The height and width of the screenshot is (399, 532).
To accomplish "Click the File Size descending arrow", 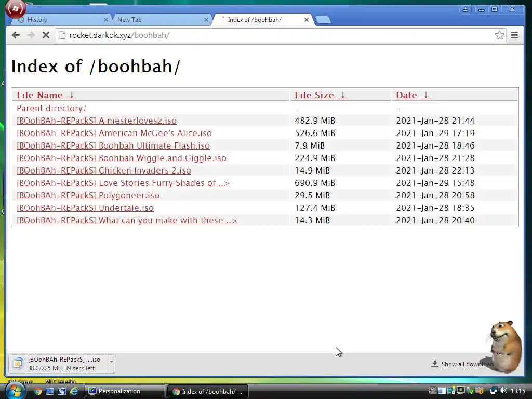I will [343, 95].
